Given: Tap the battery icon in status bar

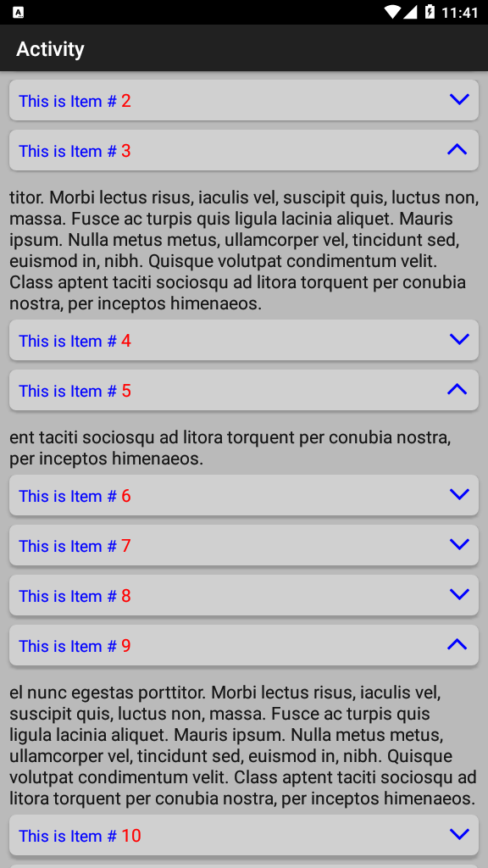Looking at the screenshot, I should [430, 12].
